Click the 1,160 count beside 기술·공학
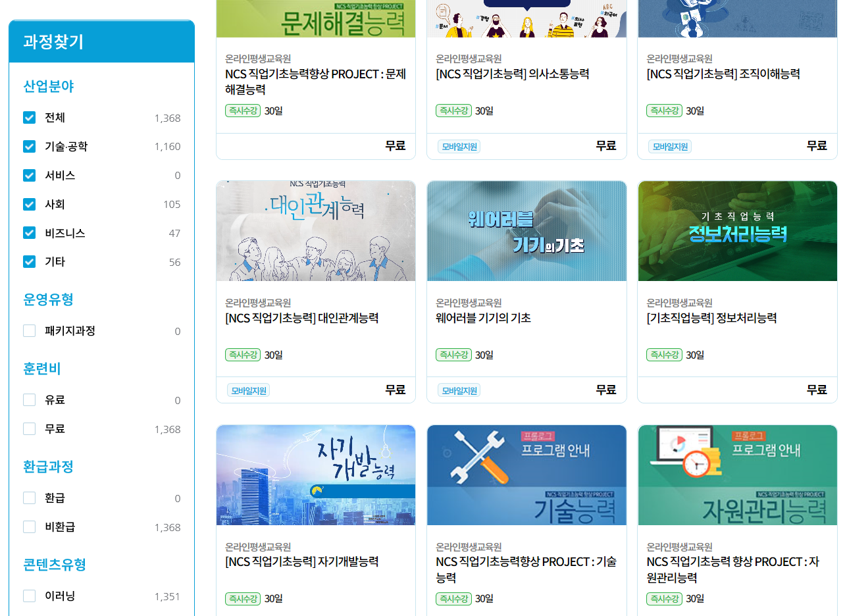Image resolution: width=845 pixels, height=616 pixels. tap(167, 147)
